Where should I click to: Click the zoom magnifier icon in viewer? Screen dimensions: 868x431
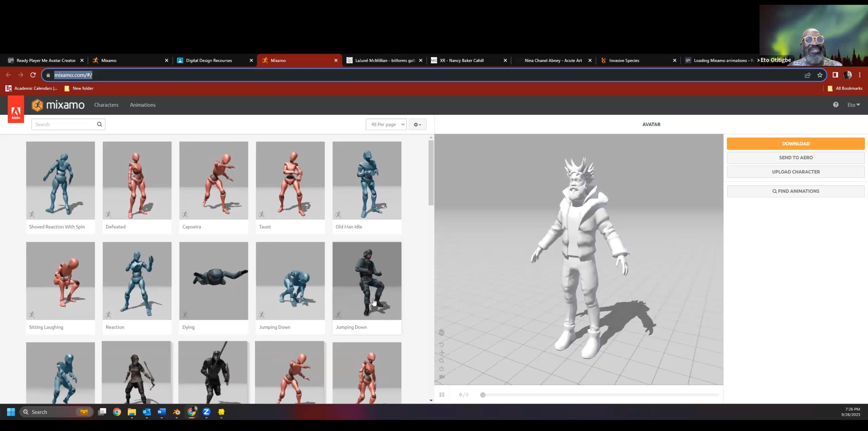(x=442, y=361)
